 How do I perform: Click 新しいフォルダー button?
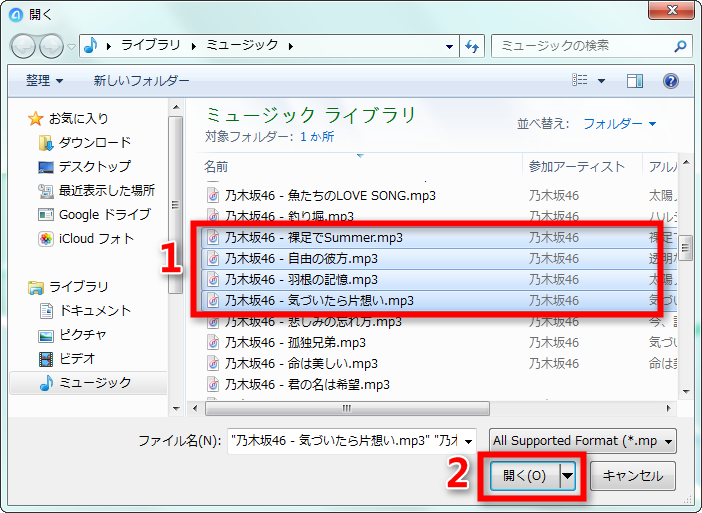(x=141, y=81)
